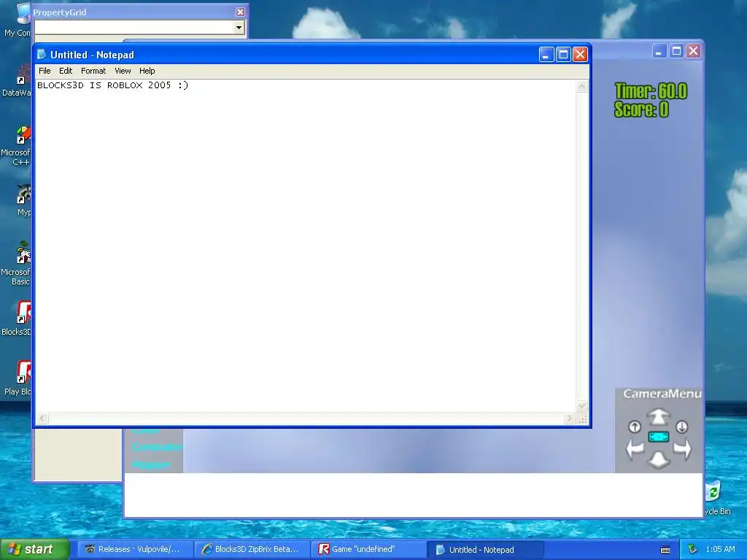
Task: Click the network connection tray icon
Action: pos(693,550)
